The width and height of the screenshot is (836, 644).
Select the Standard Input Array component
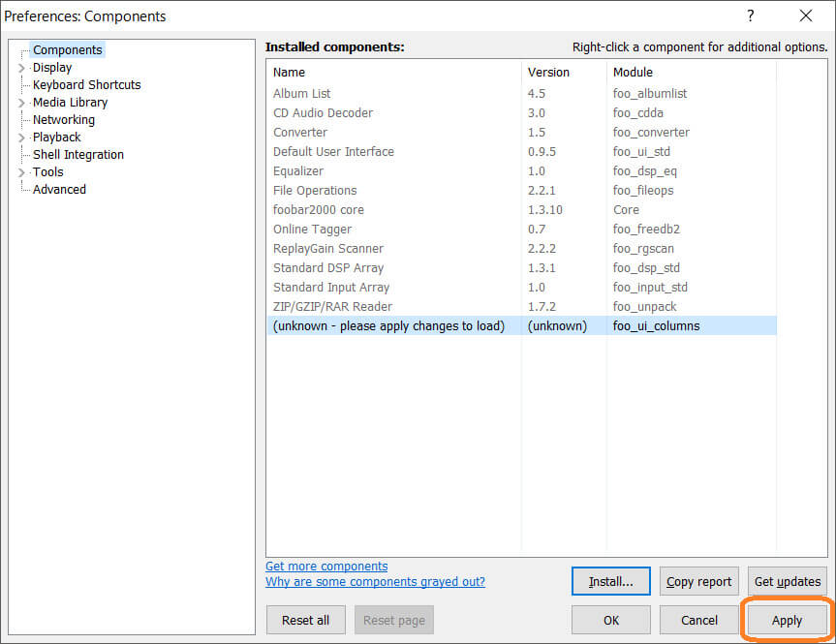coord(521,288)
